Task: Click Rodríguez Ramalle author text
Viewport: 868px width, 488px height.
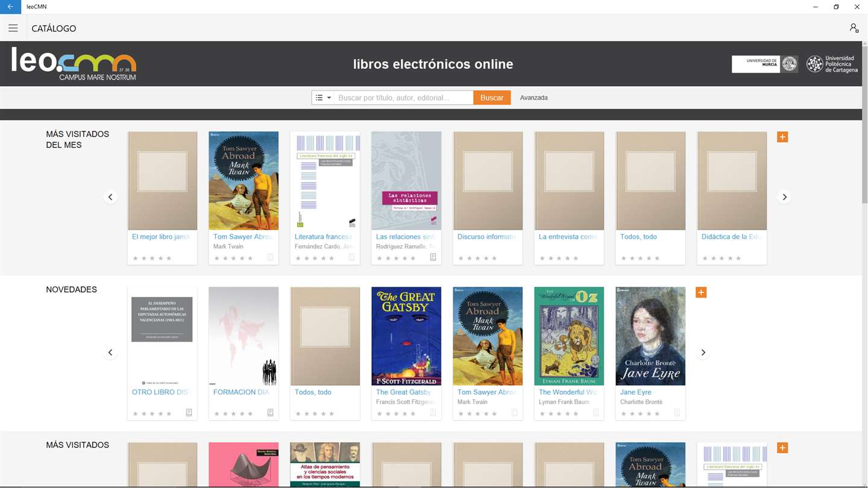Action: pyautogui.click(x=405, y=246)
